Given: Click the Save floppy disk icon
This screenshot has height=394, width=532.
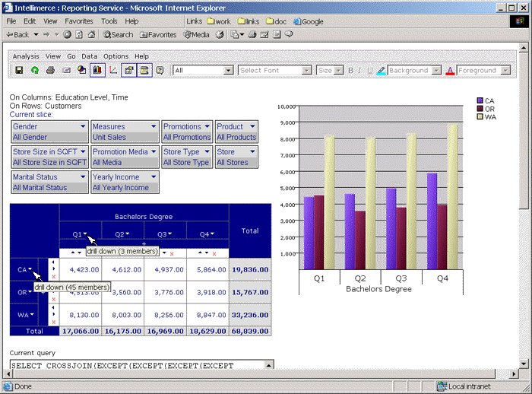Looking at the screenshot, I should pos(19,70).
